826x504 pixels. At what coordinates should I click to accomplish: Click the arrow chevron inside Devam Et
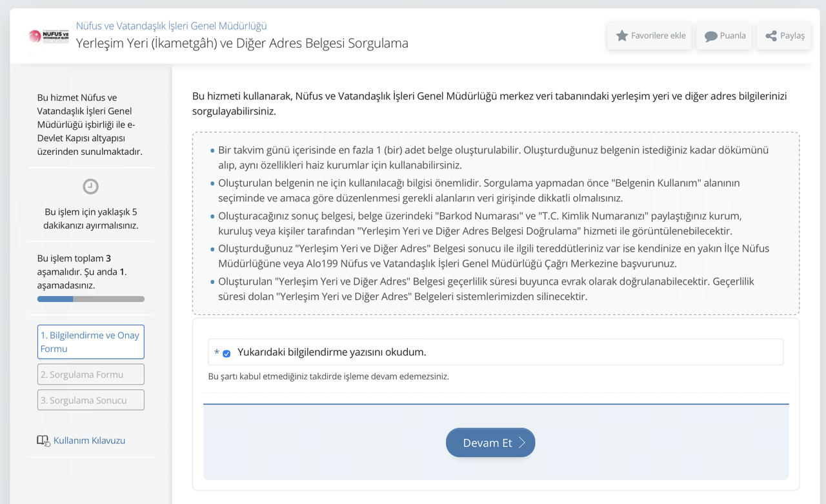tap(522, 443)
